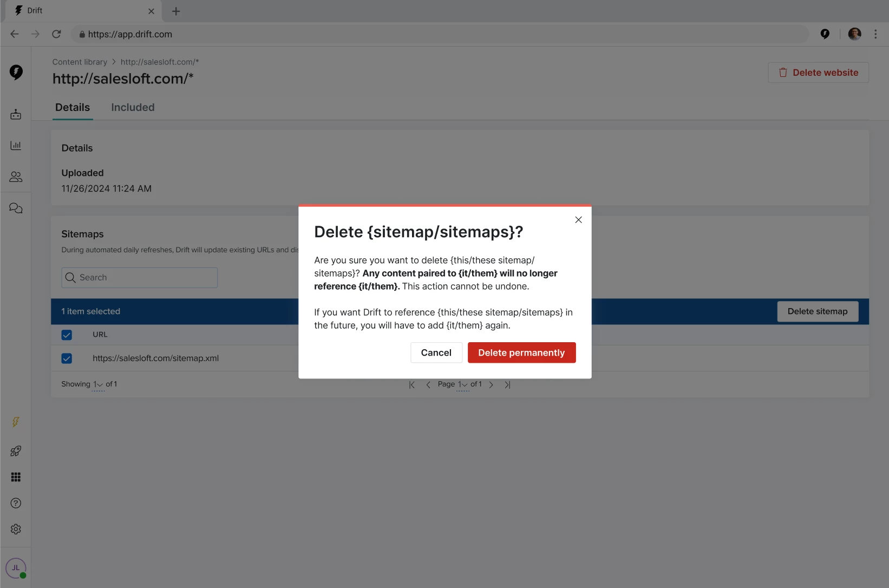Toggle the select-all checkbox in URL header
This screenshot has height=588, width=889.
click(67, 335)
